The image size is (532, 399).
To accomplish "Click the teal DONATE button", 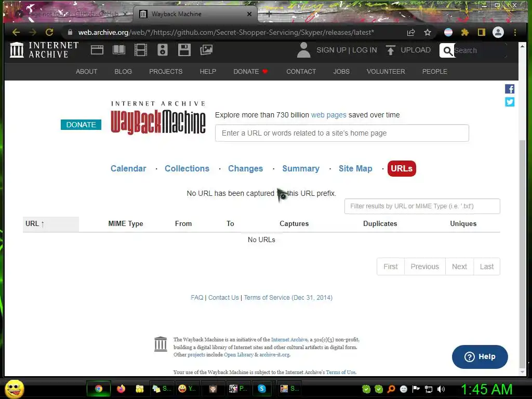I will pos(81,125).
